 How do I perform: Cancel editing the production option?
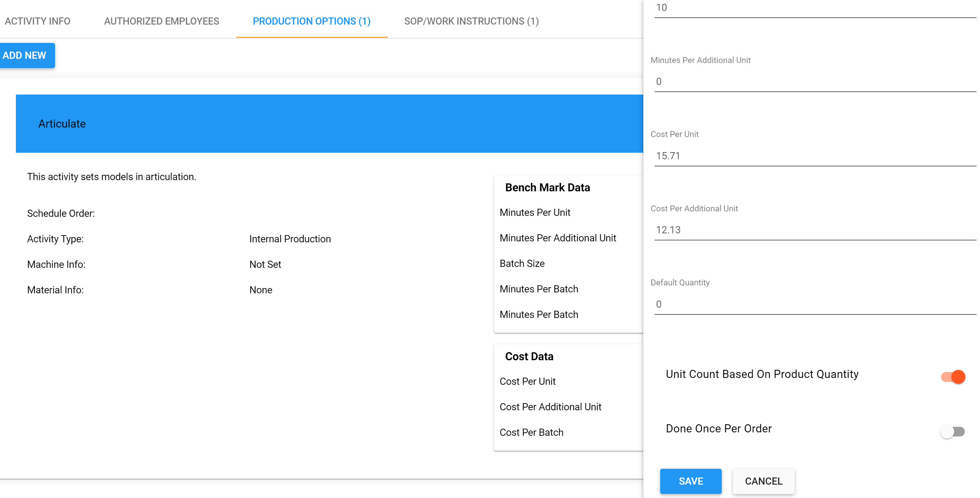click(x=763, y=481)
